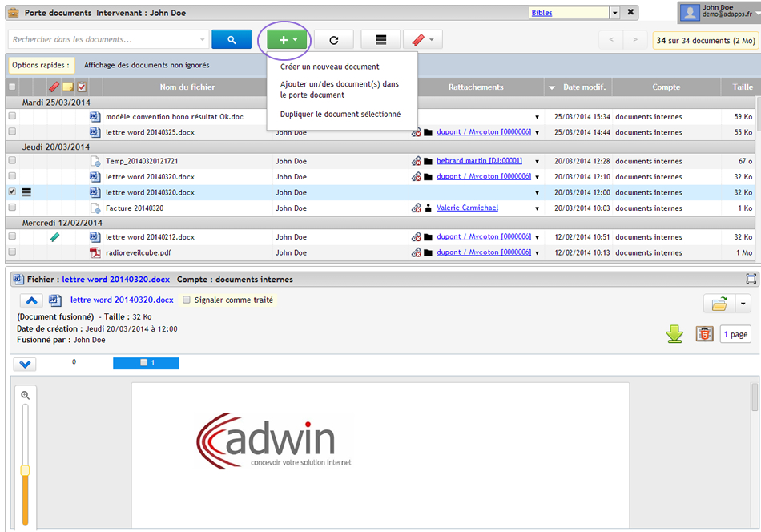Check the modèle convention hono résultat row

coord(12,116)
